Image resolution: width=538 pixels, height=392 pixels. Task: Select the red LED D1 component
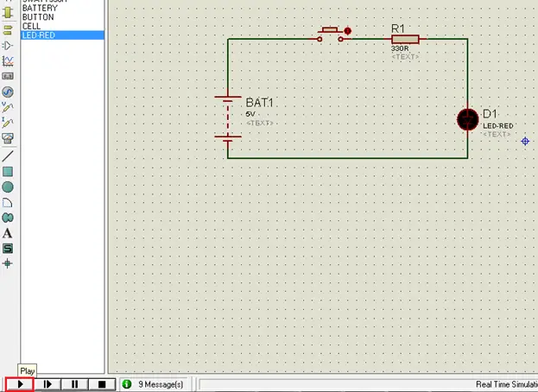468,120
